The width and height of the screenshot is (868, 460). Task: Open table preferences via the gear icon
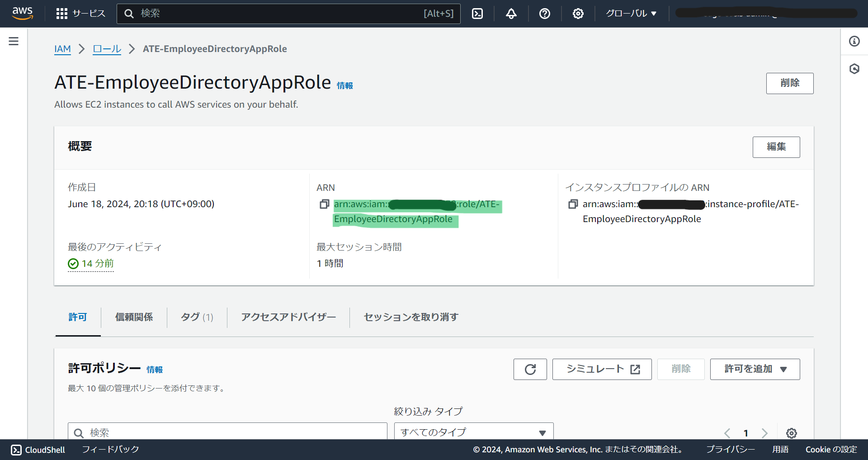coord(791,433)
